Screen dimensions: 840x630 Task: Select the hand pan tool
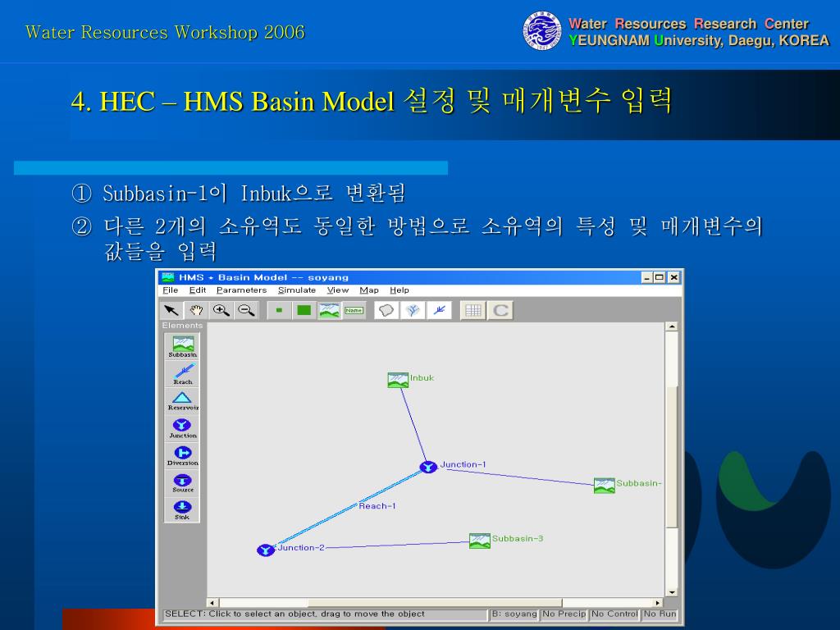coord(196,310)
